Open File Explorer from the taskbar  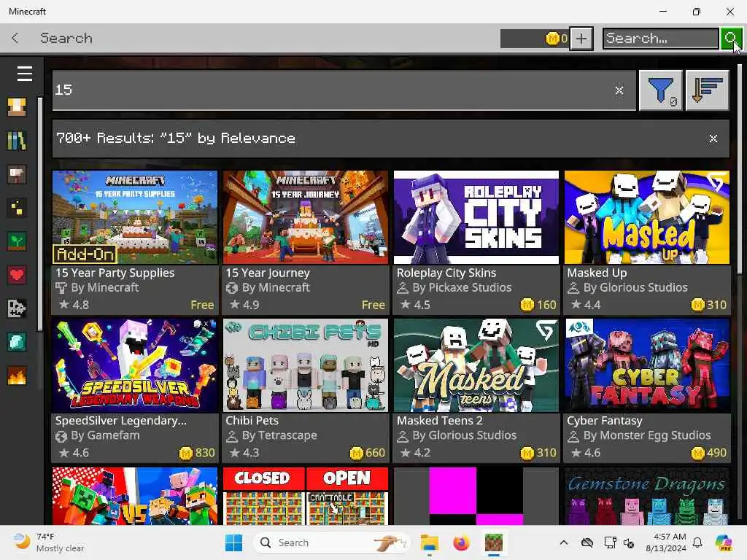[x=429, y=542]
